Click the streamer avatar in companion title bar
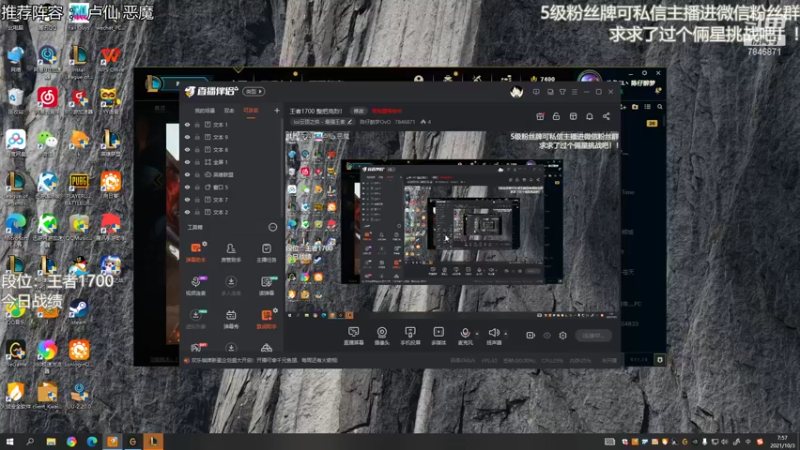800x450 pixels. [516, 92]
